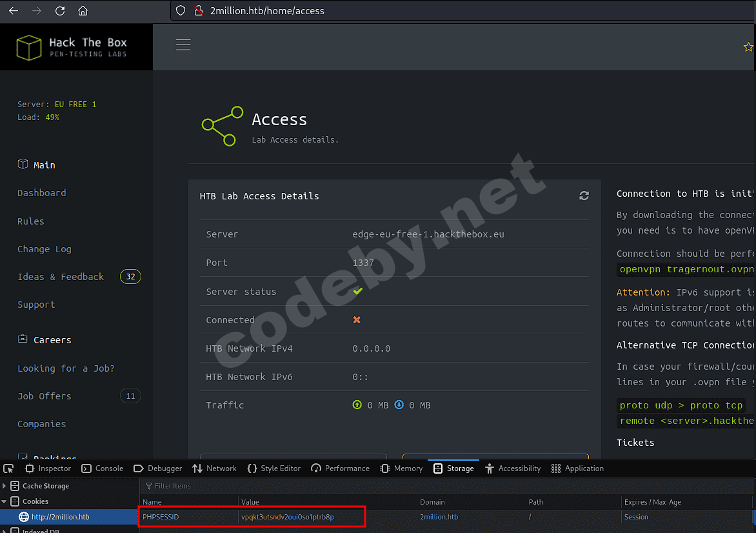This screenshot has height=533, width=756.
Task: Sort cookies by the Value column header
Action: tap(328, 502)
